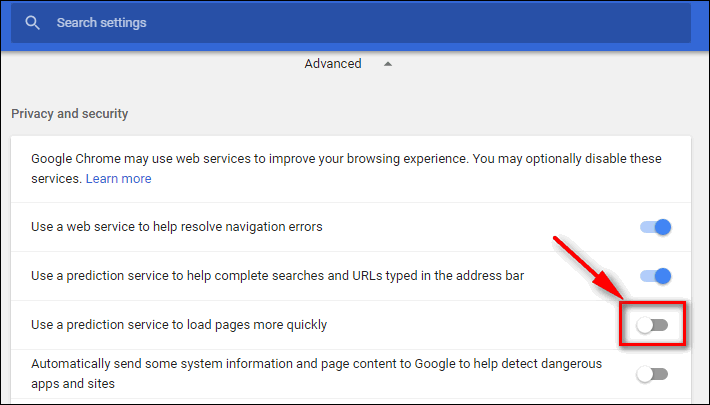
Task: Click the red arrow annotation
Action: pyautogui.click(x=589, y=267)
